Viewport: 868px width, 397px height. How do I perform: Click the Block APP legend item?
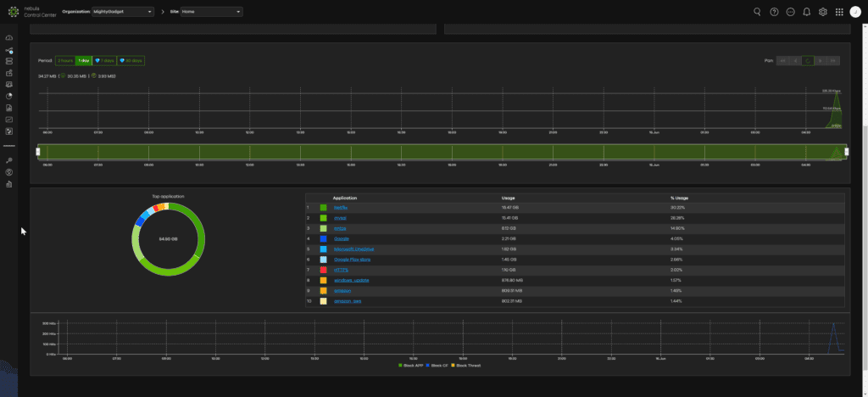click(x=412, y=365)
